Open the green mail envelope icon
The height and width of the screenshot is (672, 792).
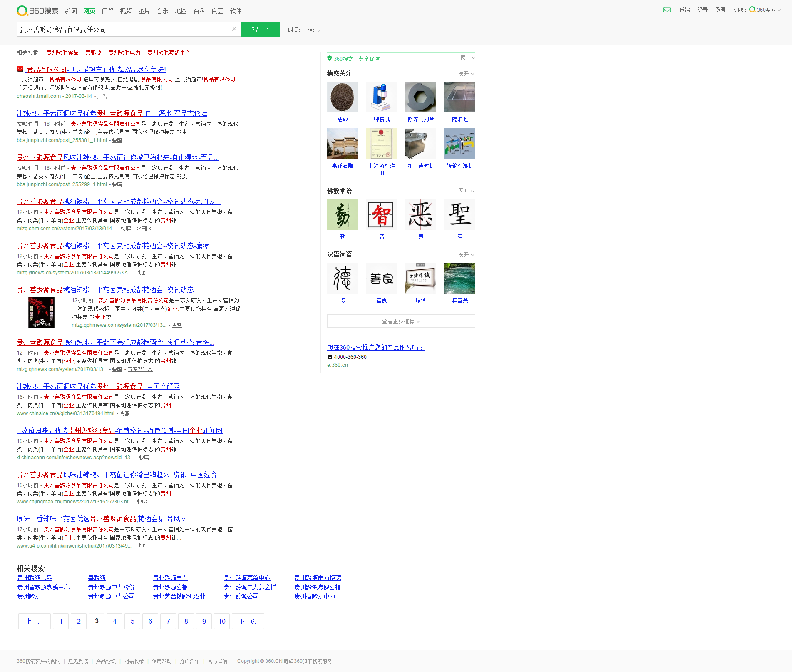point(667,10)
